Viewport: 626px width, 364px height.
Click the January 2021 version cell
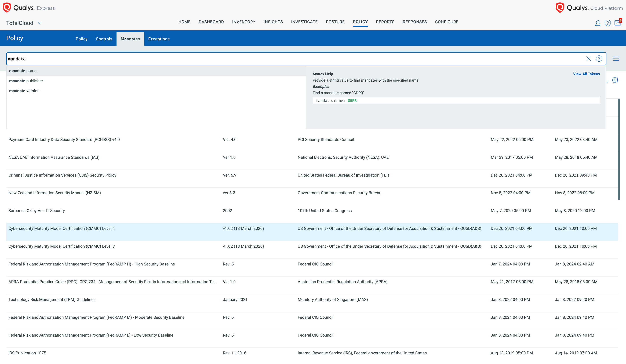(235, 300)
